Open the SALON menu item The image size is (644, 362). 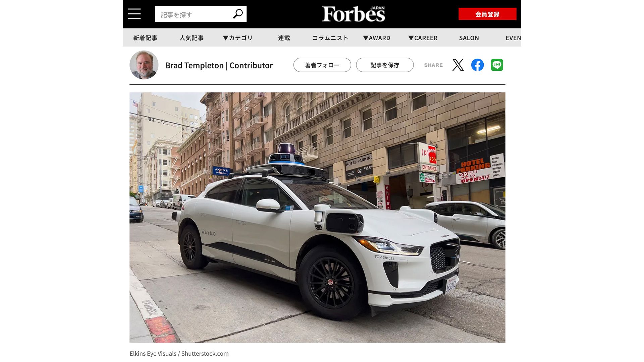pyautogui.click(x=469, y=38)
